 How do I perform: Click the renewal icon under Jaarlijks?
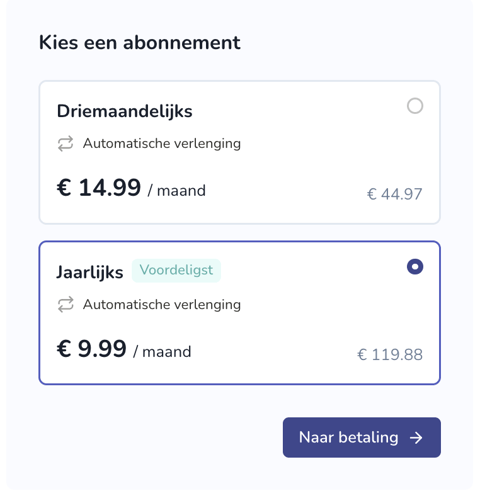[65, 305]
